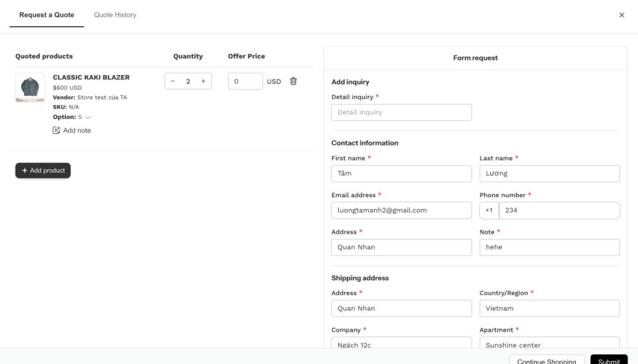The height and width of the screenshot is (364, 638).
Task: Edit the Email address field
Action: tap(402, 210)
